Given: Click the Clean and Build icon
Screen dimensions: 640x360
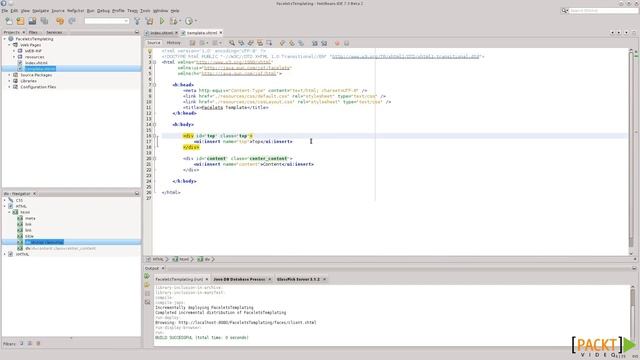Looking at the screenshot, I should click(x=150, y=21).
